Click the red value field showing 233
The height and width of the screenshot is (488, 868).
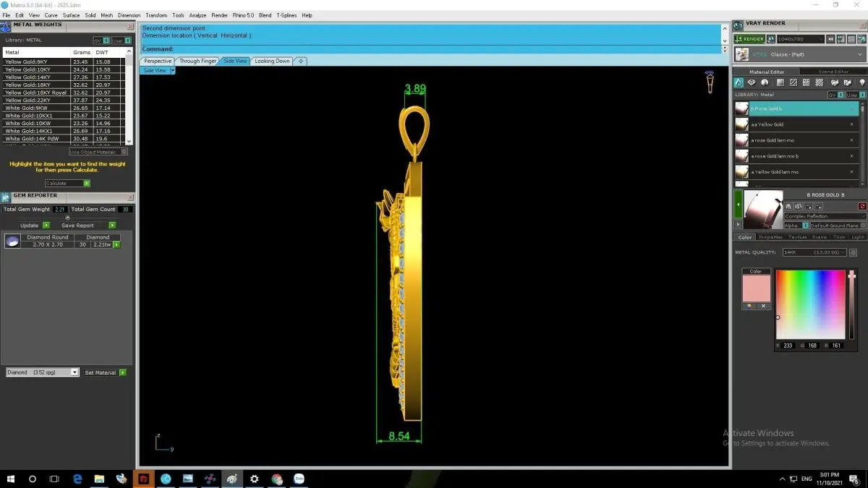788,346
